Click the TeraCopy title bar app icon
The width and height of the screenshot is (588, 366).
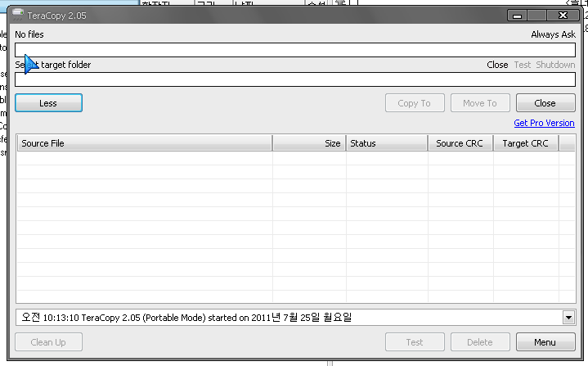pyautogui.click(x=17, y=15)
